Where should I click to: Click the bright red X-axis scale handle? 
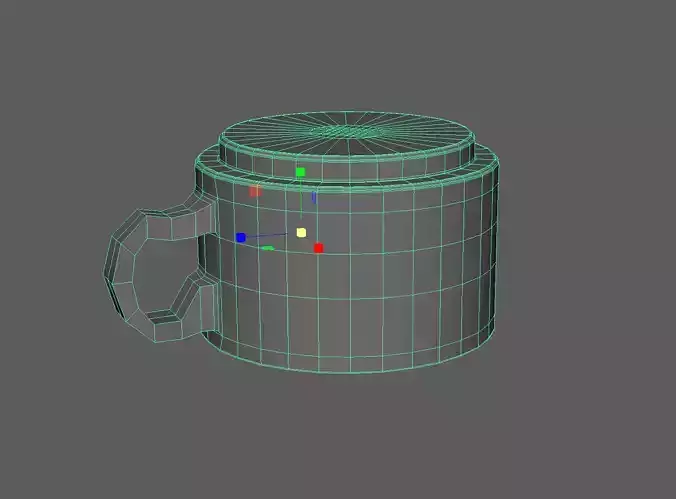pos(319,248)
